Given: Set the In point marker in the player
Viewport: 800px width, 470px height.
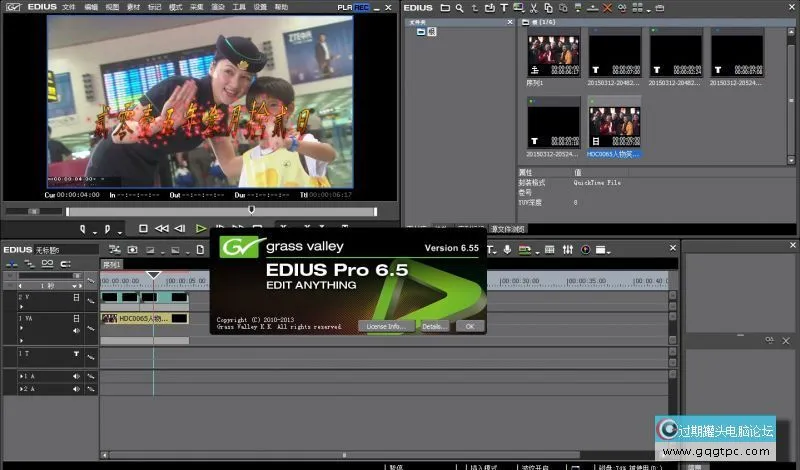Looking at the screenshot, I should pyautogui.click(x=83, y=229).
